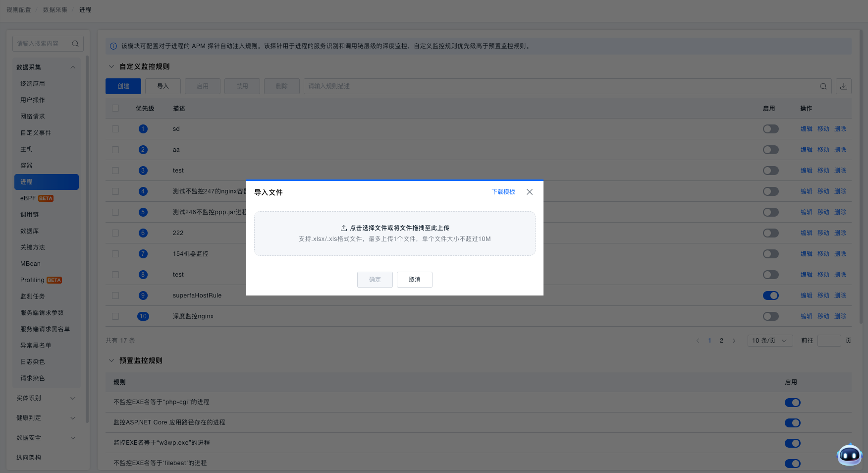Select all rules with header checkbox
Screen dimensions: 868x473
coord(115,108)
